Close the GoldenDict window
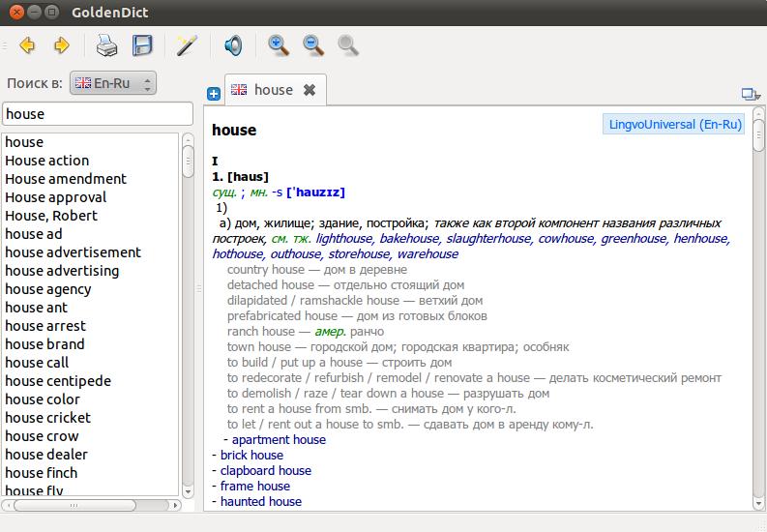Viewport: 767px width, 532px height. (x=16, y=12)
